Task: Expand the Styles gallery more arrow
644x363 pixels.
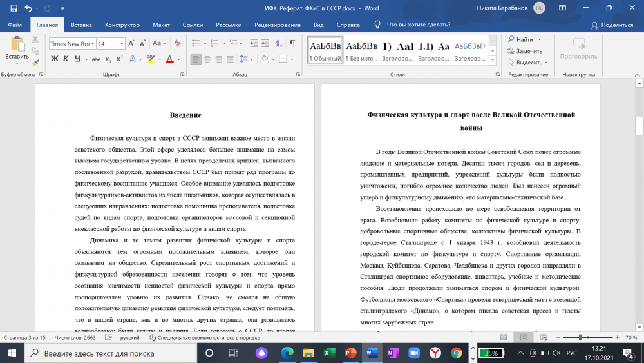Action: [492, 61]
